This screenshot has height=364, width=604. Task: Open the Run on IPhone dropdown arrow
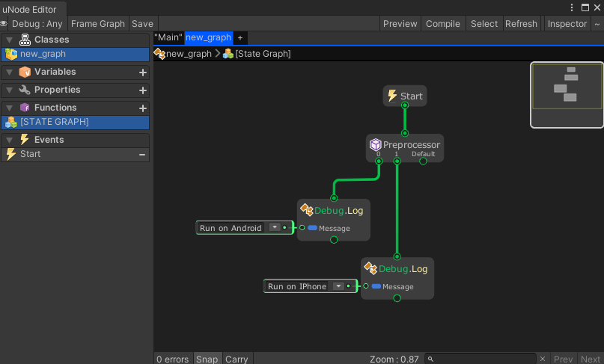pos(338,286)
